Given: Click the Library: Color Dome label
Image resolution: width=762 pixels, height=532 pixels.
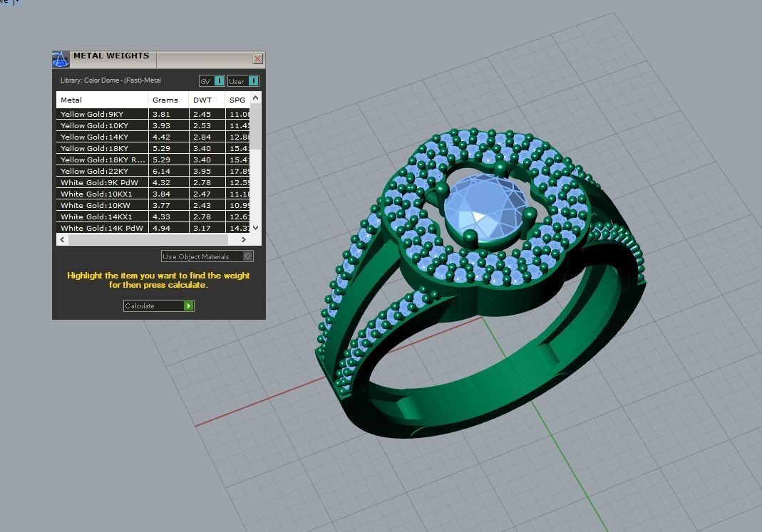Looking at the screenshot, I should (110, 80).
